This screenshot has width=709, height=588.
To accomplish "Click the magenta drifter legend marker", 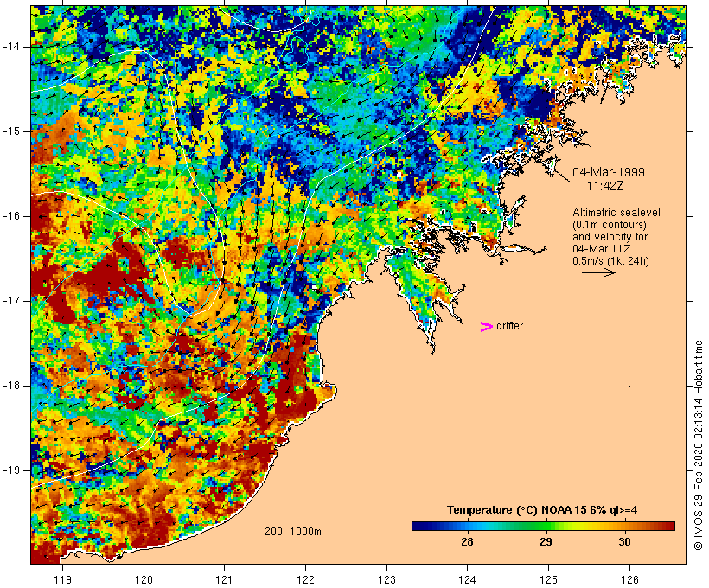I will click(486, 327).
